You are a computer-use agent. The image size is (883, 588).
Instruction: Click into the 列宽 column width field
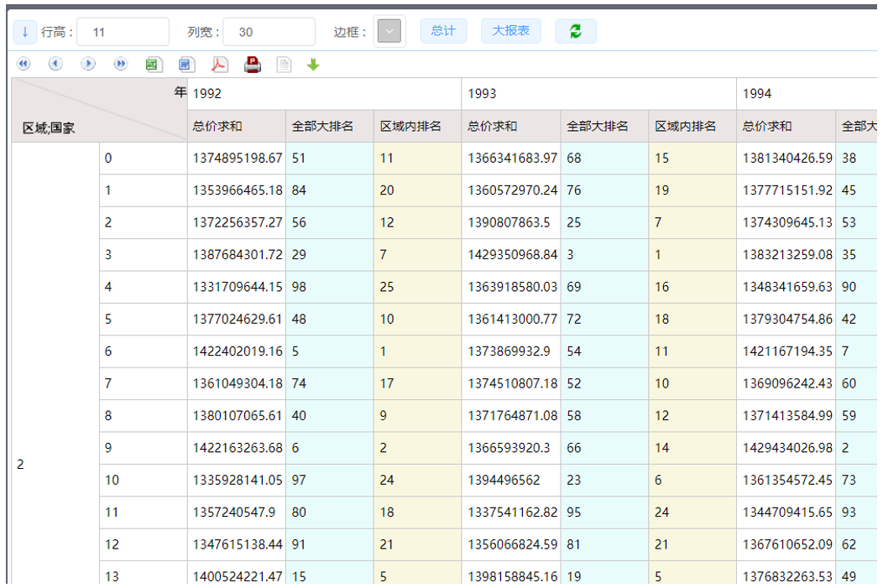(x=269, y=32)
